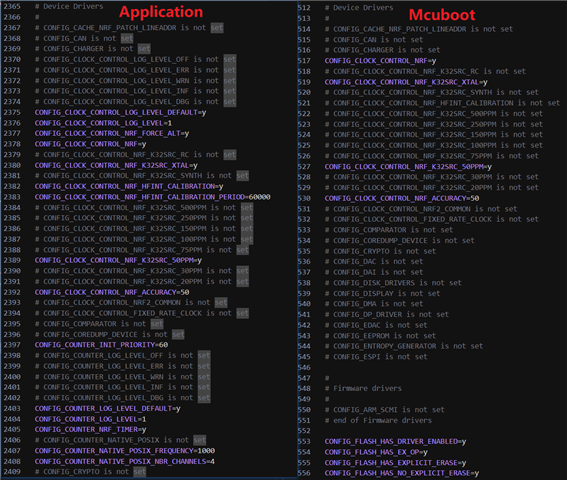Select CONFIG_CLOCK_CONTROL_NRF_K32SRC_XTAL=y on line 519
Viewport: 567px width, 480px height.
pos(406,82)
